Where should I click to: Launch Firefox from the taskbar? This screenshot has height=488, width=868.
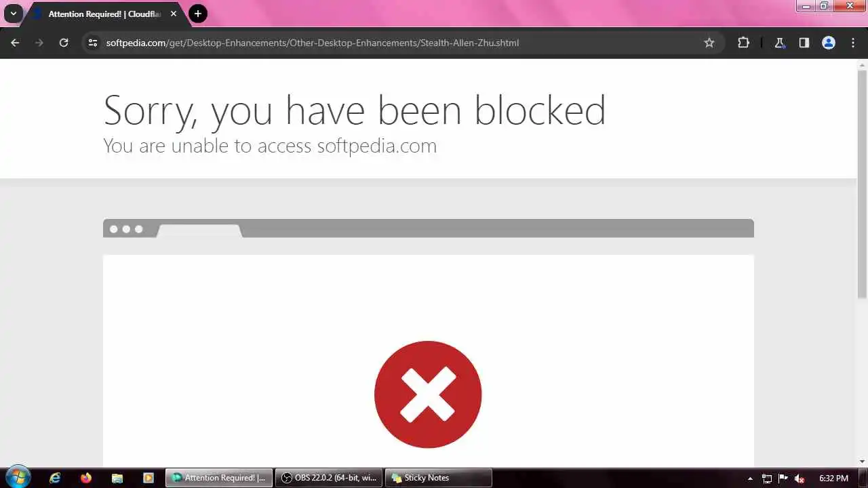[x=86, y=478]
